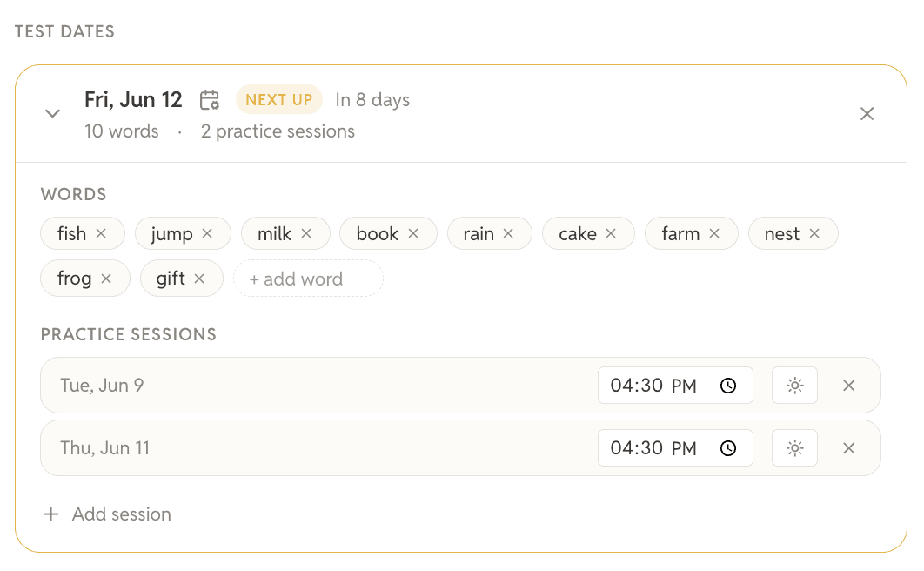
Task: Toggle the sun icon for Thu, Jun 11 session
Action: (x=794, y=448)
